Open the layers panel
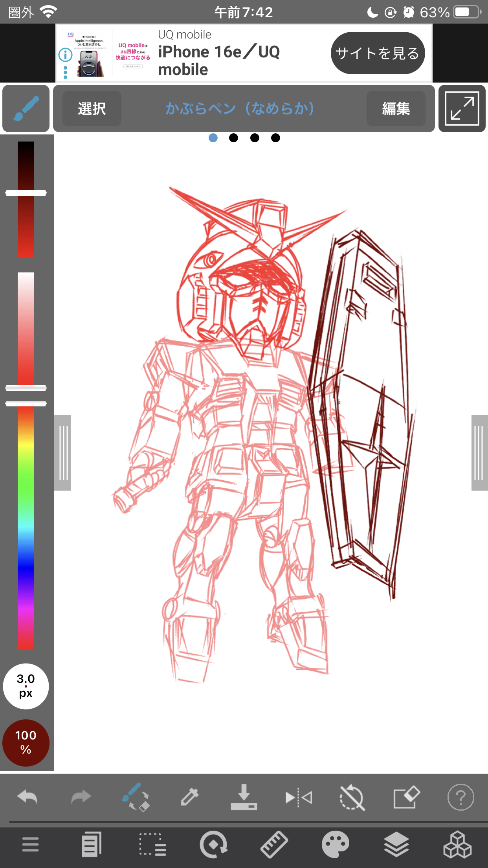The height and width of the screenshot is (868, 488). point(396,844)
